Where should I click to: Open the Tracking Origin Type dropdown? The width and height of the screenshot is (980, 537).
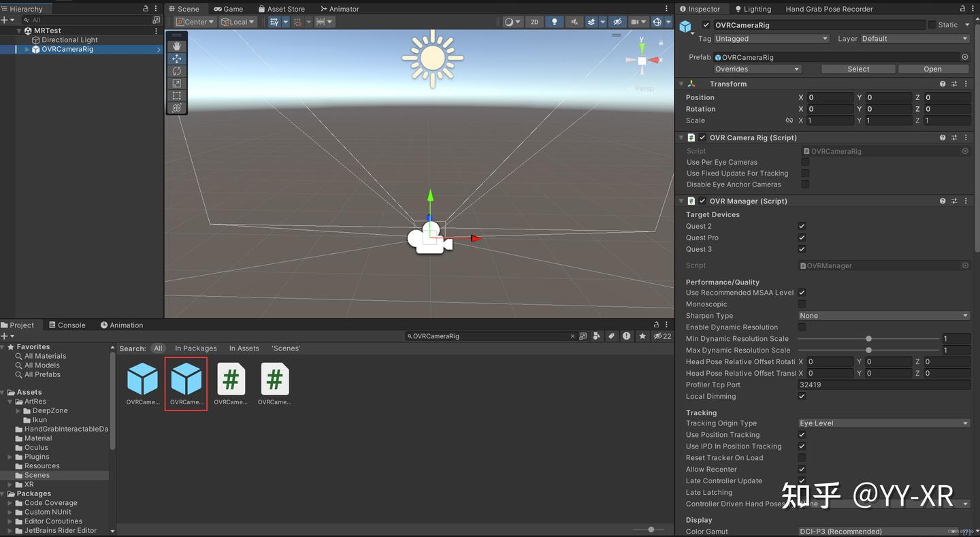coord(883,423)
